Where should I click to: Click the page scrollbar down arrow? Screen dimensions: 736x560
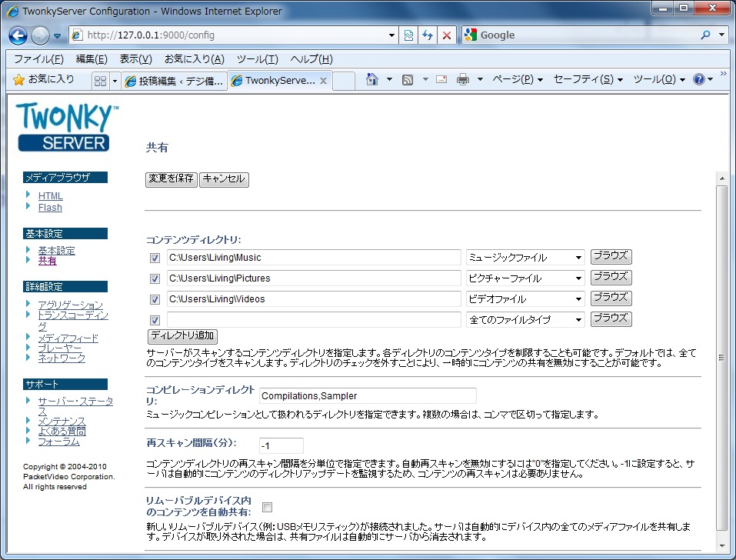722,546
